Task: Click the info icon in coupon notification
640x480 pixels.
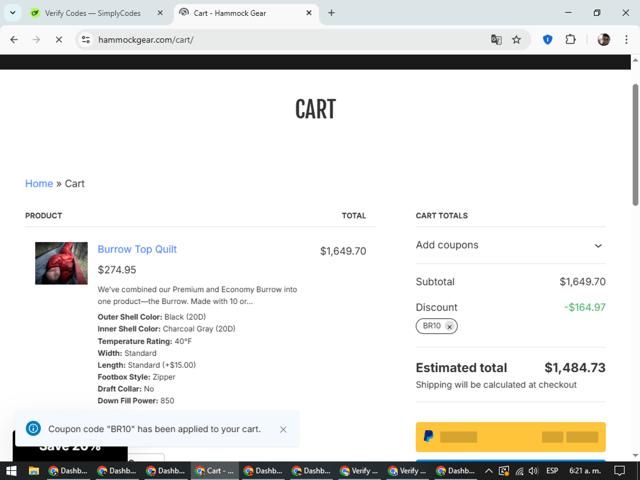Action: click(x=33, y=429)
